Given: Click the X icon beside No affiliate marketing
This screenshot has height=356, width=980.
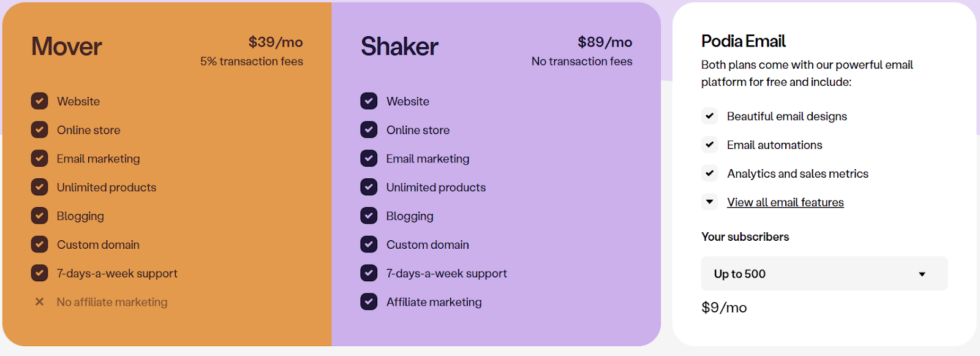Looking at the screenshot, I should point(40,302).
